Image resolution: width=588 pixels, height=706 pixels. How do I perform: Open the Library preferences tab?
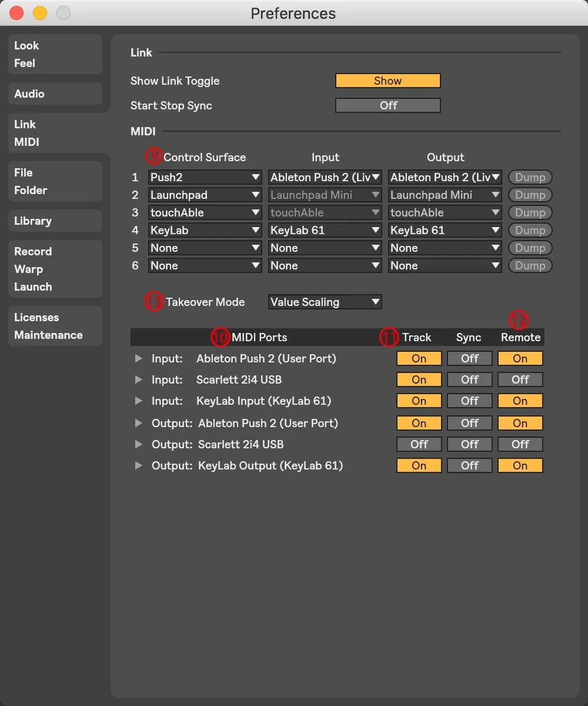[x=55, y=221]
